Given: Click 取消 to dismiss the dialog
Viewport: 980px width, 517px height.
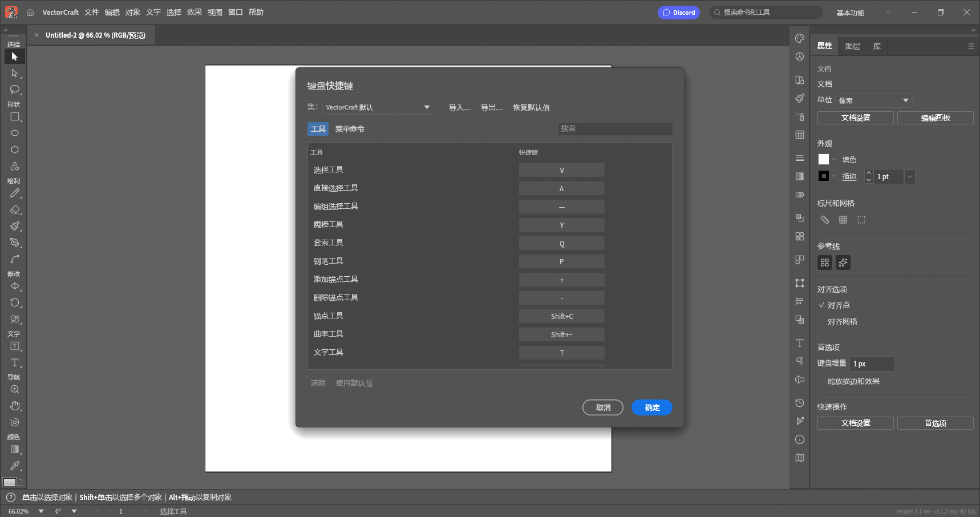Looking at the screenshot, I should 603,407.
